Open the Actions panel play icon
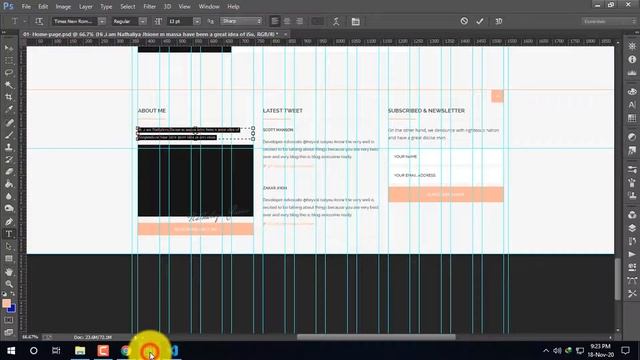The image size is (640, 360). [632, 254]
